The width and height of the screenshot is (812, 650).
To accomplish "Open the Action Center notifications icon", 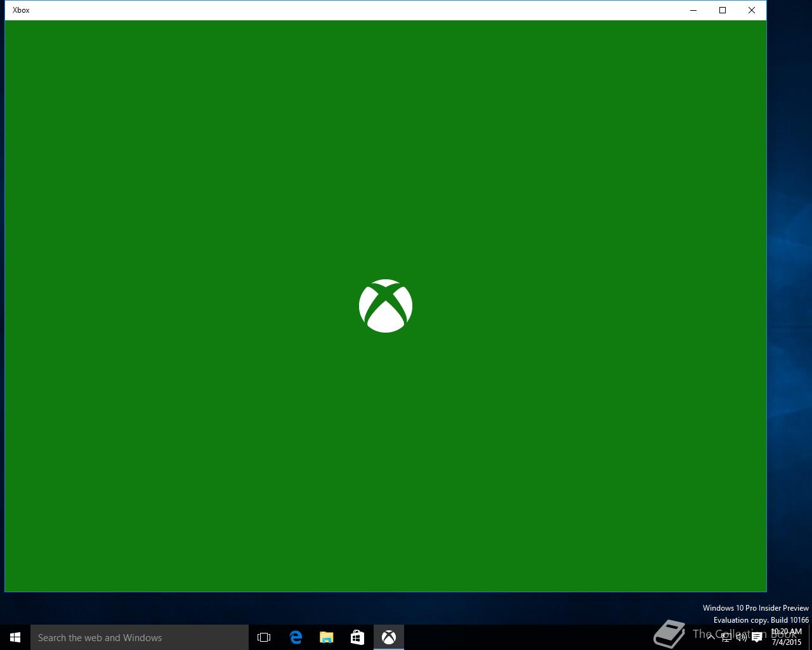I will click(757, 637).
